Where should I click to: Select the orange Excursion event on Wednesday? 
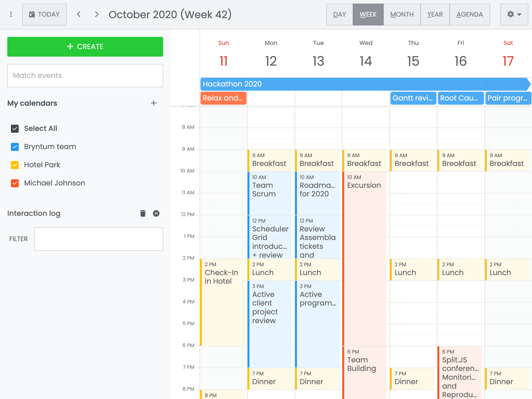365,234
